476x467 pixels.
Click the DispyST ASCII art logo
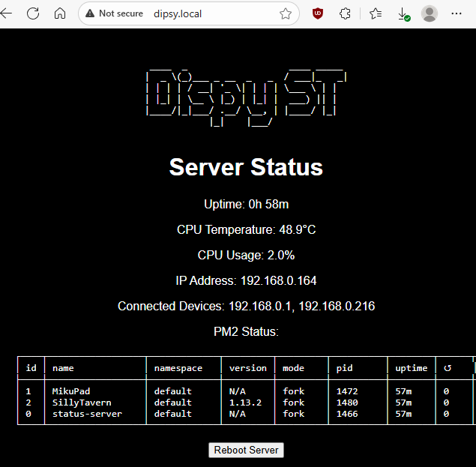click(x=246, y=97)
